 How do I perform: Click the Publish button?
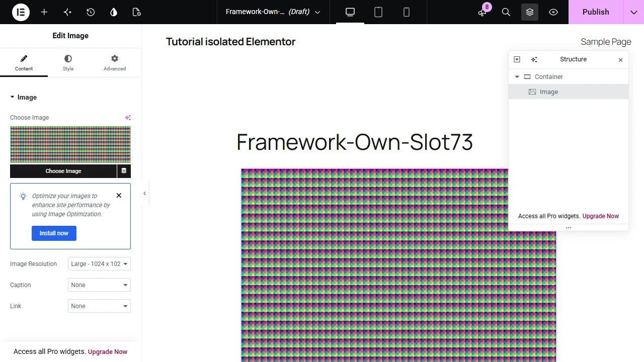596,12
